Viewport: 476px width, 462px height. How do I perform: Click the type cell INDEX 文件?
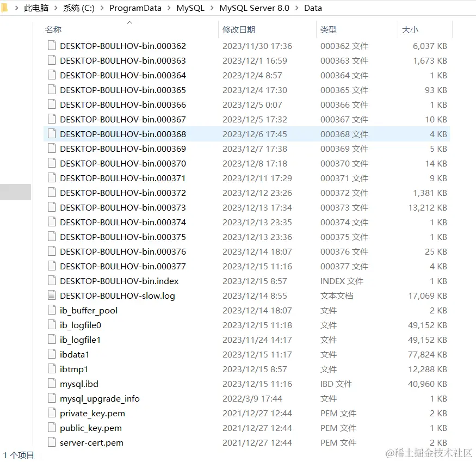point(342,281)
